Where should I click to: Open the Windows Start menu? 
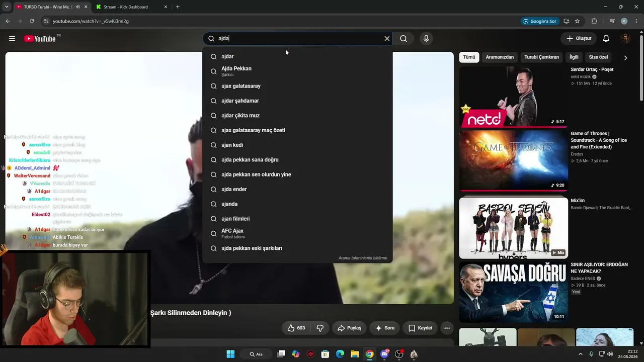[x=230, y=354]
